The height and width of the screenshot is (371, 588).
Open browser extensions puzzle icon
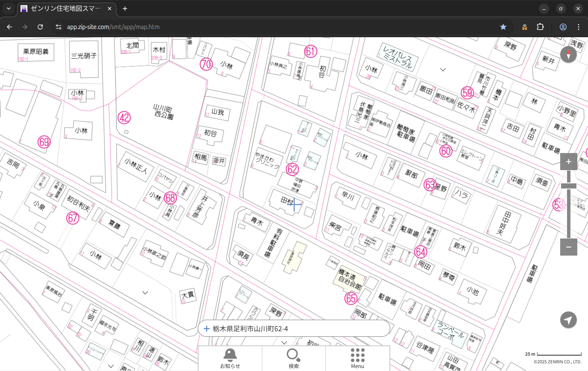click(540, 27)
